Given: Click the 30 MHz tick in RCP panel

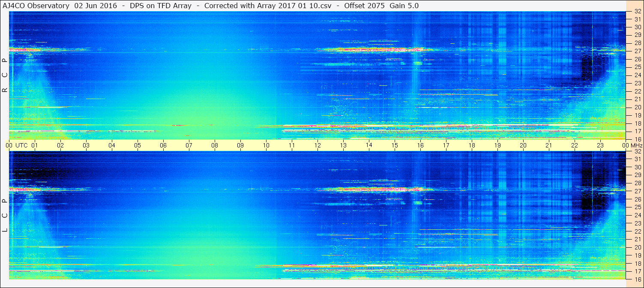Looking at the screenshot, I should pos(637,27).
